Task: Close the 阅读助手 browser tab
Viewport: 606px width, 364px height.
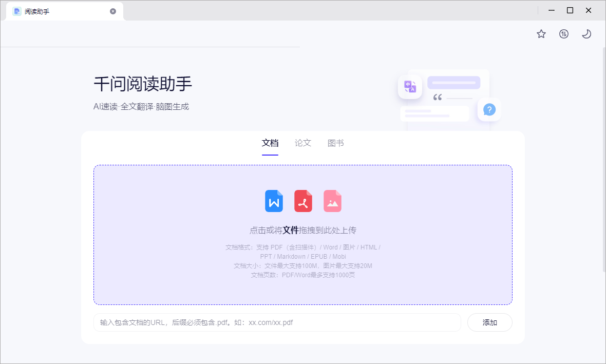Action: tap(112, 10)
